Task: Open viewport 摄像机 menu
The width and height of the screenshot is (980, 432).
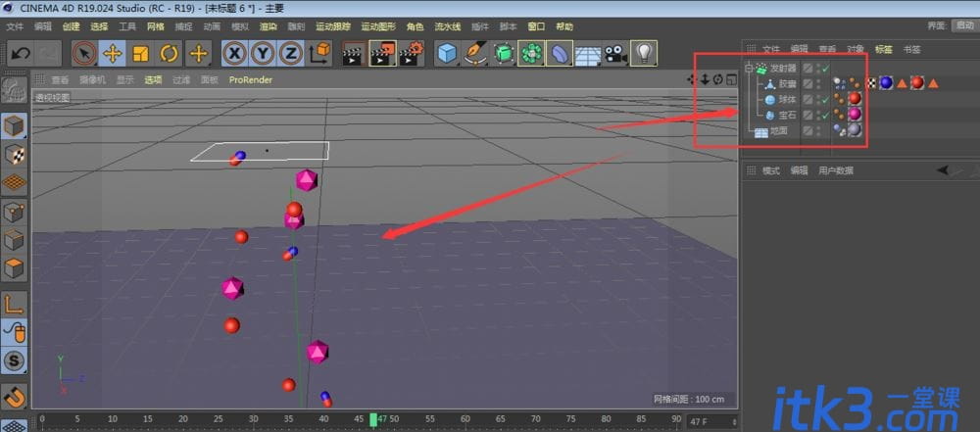Action: (x=92, y=80)
